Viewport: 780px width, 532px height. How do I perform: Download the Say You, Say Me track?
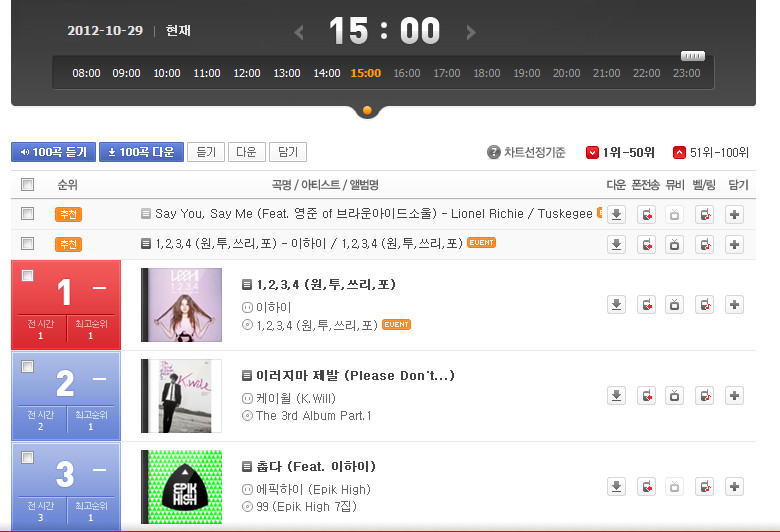click(x=616, y=214)
